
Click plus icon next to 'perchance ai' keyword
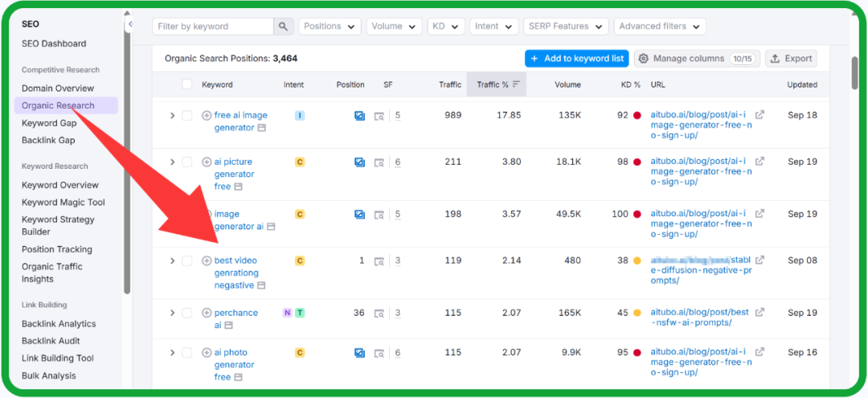207,313
